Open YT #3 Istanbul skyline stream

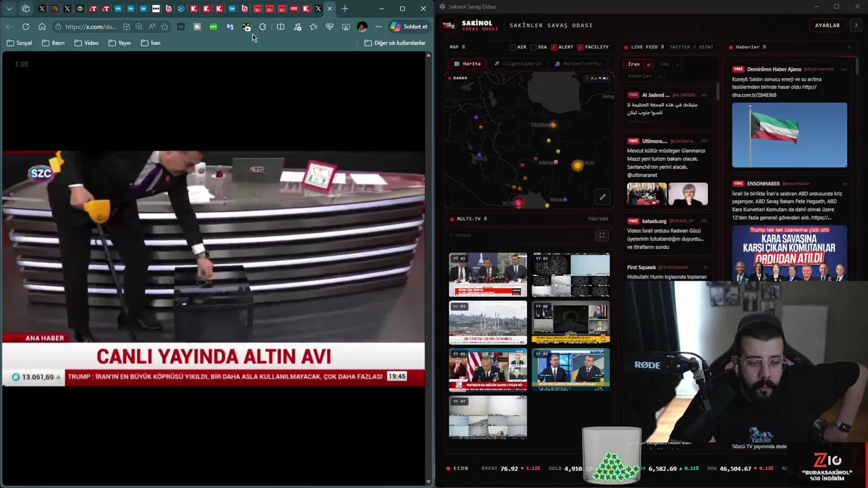tap(488, 323)
